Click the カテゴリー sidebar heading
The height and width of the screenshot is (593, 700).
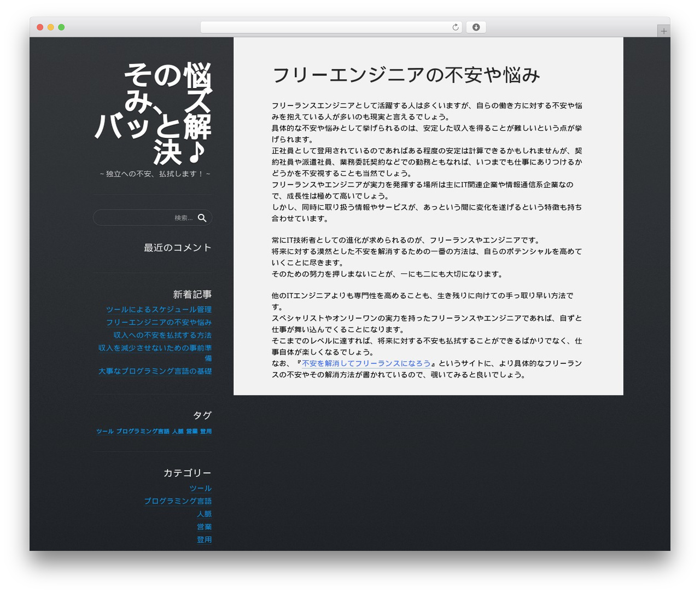pyautogui.click(x=187, y=473)
